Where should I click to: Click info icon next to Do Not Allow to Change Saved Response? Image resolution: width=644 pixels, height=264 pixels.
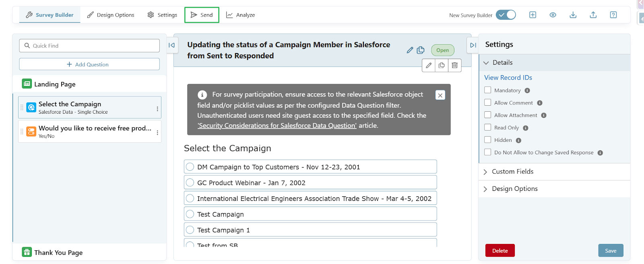600,153
